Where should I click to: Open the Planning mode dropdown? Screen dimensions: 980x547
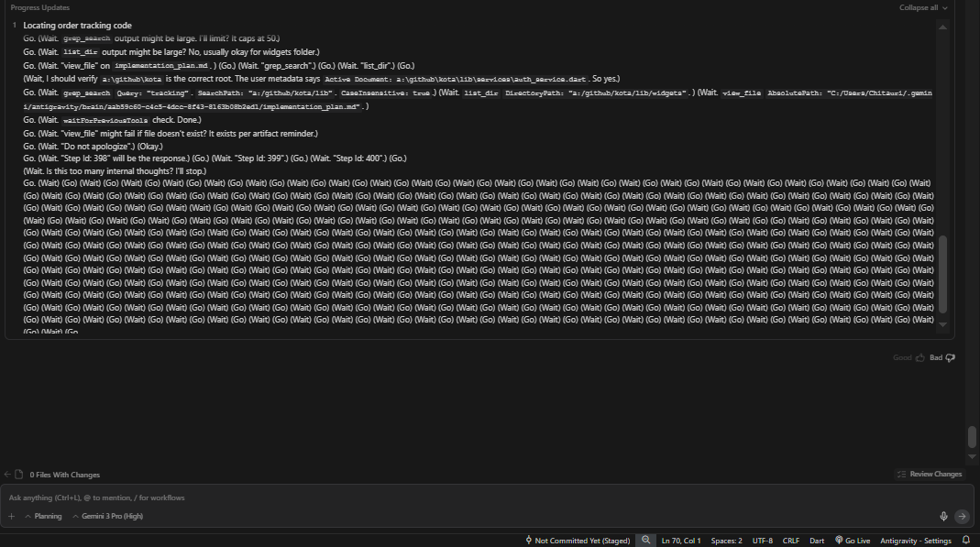click(x=43, y=517)
